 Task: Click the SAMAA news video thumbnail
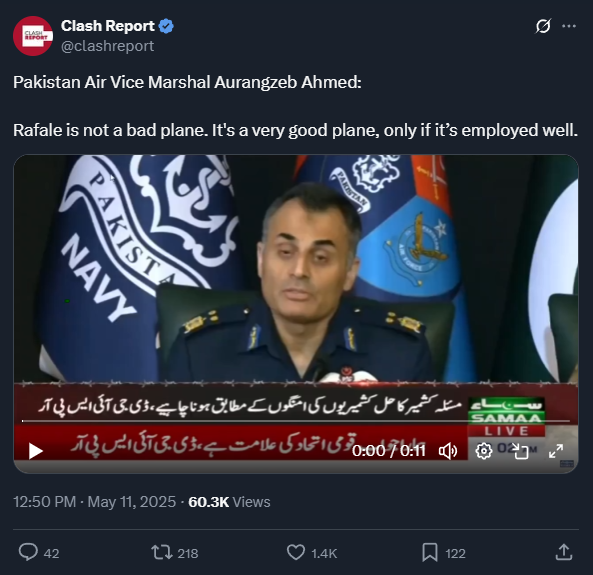(296, 288)
